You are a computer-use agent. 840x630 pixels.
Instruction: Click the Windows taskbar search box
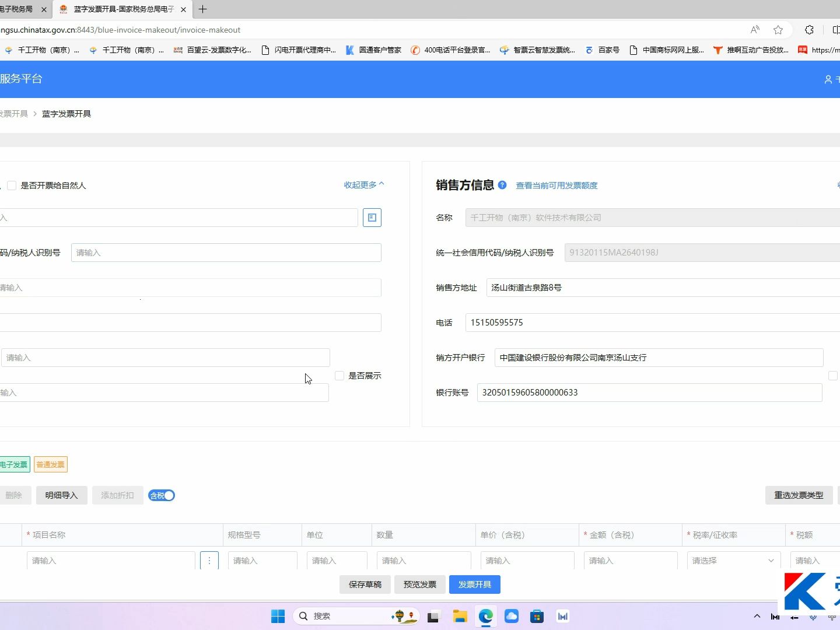[355, 616]
